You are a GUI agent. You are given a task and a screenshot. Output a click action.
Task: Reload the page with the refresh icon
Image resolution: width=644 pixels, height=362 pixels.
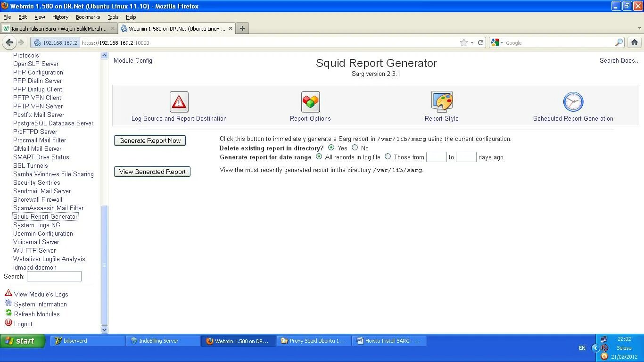click(x=480, y=42)
